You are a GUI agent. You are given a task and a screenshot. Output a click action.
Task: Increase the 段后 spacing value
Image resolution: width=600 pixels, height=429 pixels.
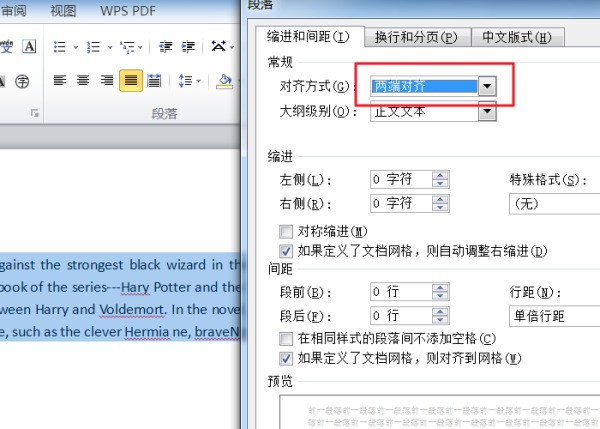pos(440,312)
